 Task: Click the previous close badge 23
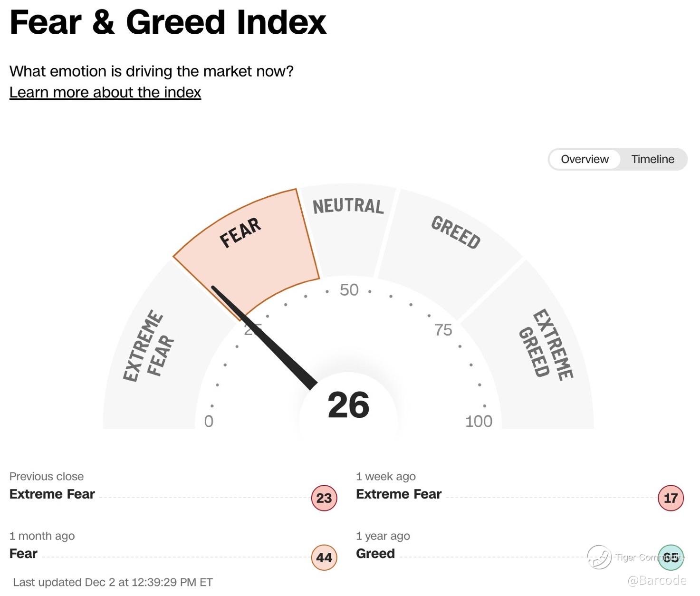coord(324,498)
